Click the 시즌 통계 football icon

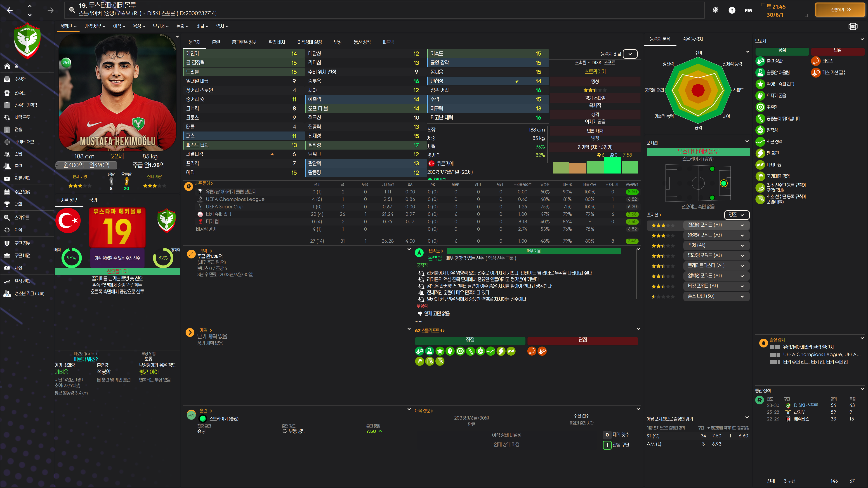click(189, 186)
